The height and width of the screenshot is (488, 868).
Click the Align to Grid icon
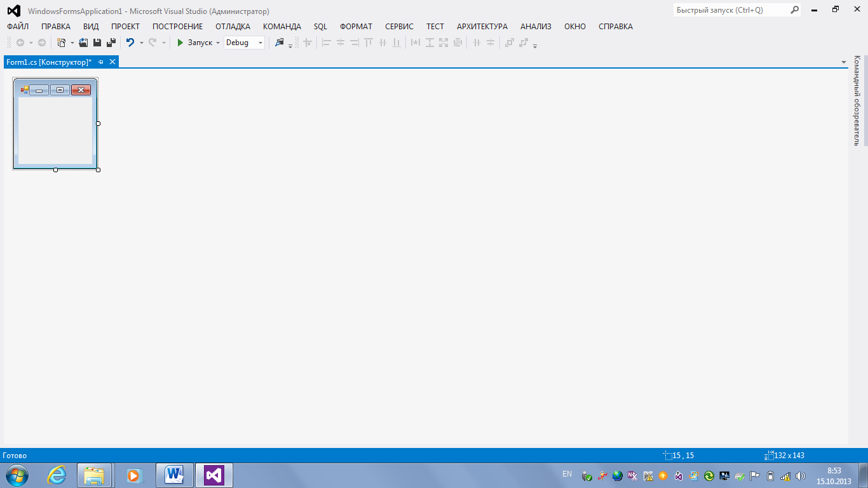(x=308, y=43)
